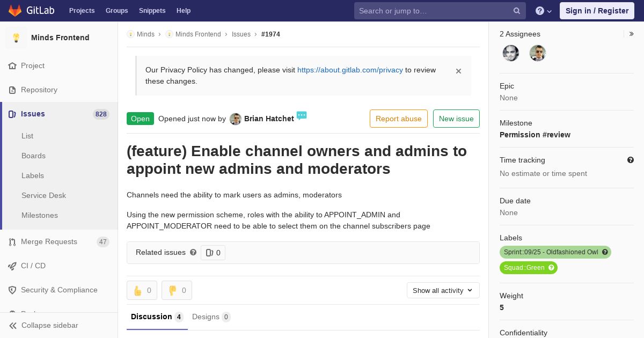Switch to the Discussion tab
This screenshot has height=338, width=644.
coord(157,317)
